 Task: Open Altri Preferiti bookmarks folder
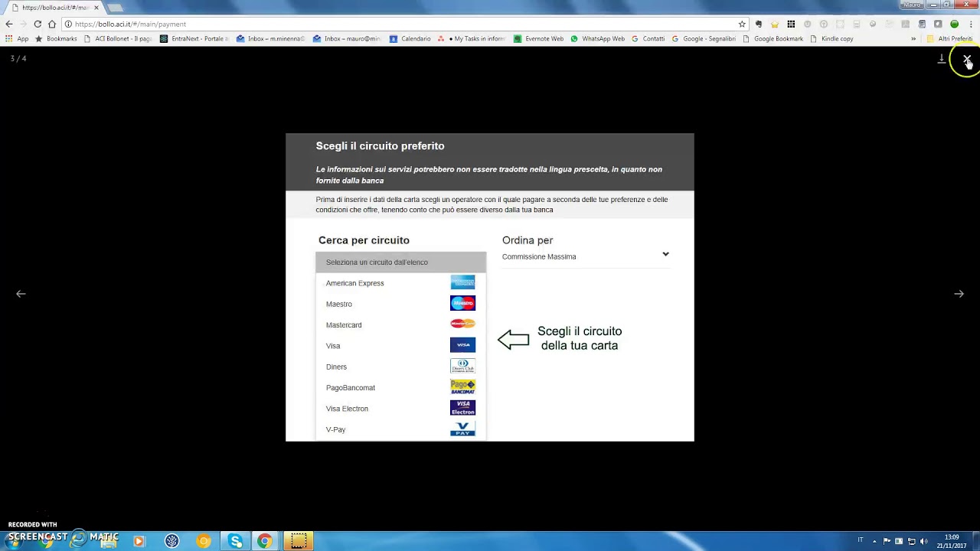pos(949,39)
